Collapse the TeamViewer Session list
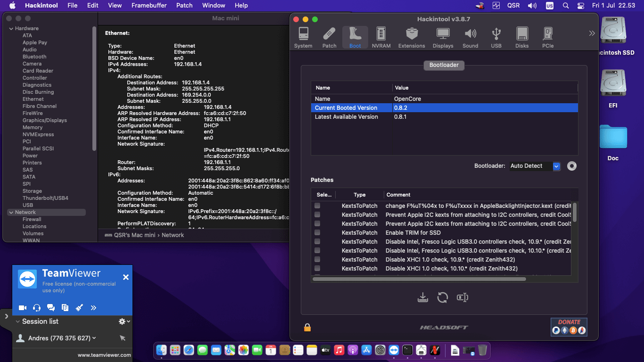 (17, 321)
